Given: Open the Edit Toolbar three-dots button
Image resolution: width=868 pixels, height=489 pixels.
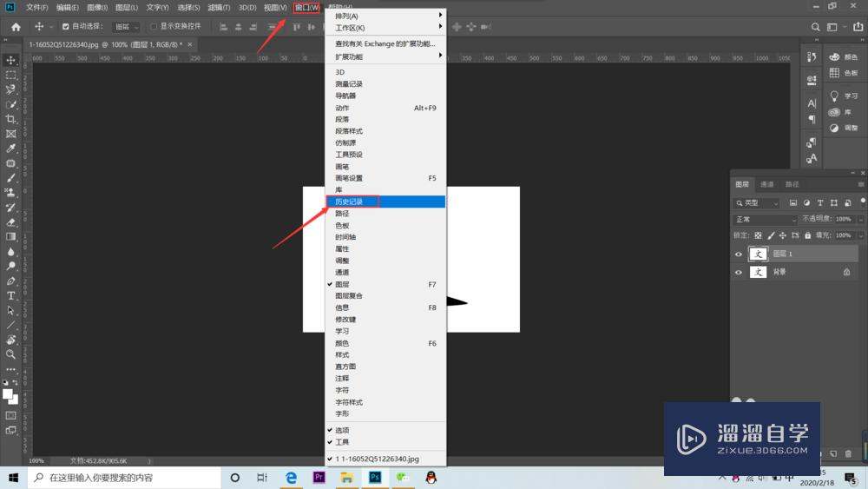Looking at the screenshot, I should (10, 369).
